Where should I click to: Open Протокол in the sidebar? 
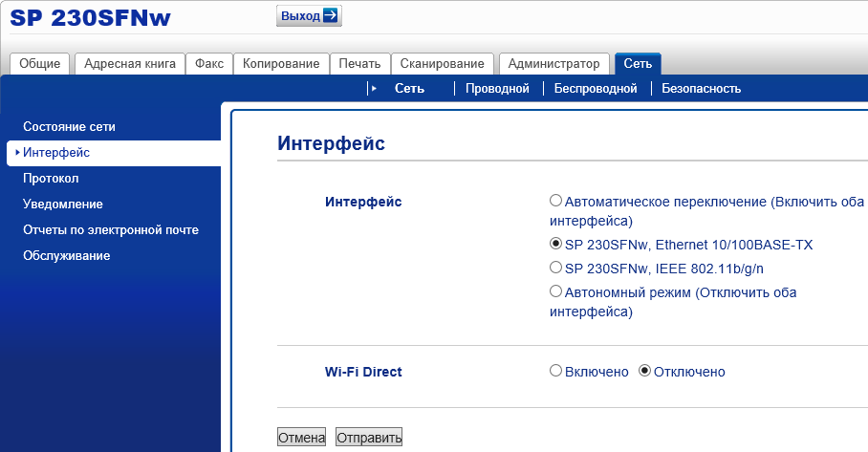51,178
